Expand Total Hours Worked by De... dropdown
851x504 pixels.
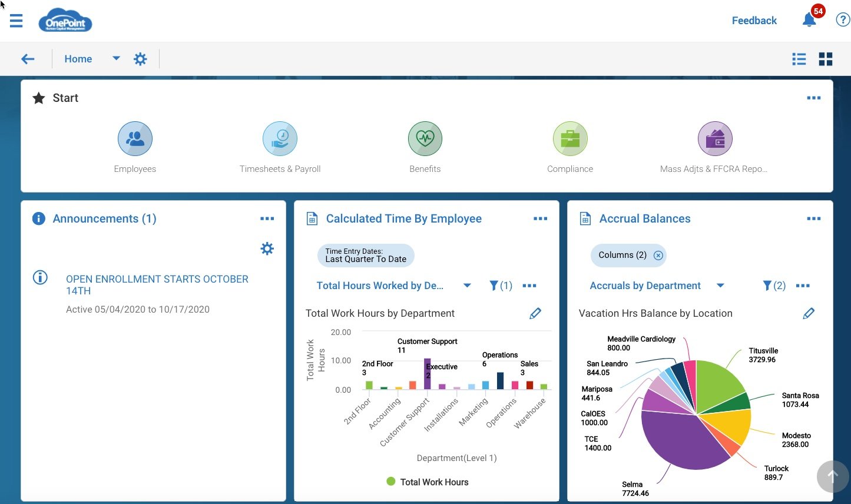(467, 286)
